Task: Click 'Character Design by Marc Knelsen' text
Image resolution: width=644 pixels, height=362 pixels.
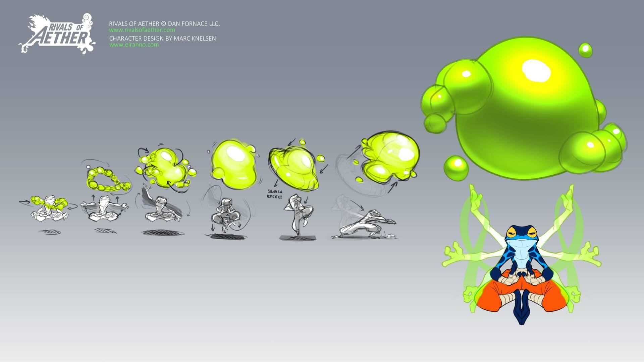Action: coord(162,39)
